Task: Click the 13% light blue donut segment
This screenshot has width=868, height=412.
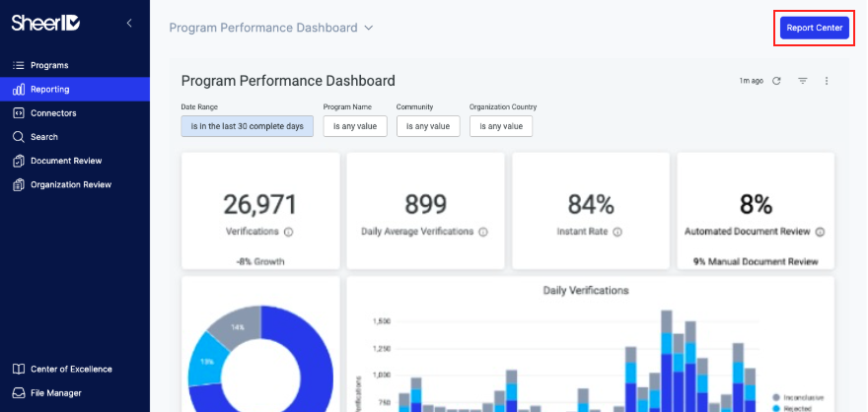Action: [206, 362]
